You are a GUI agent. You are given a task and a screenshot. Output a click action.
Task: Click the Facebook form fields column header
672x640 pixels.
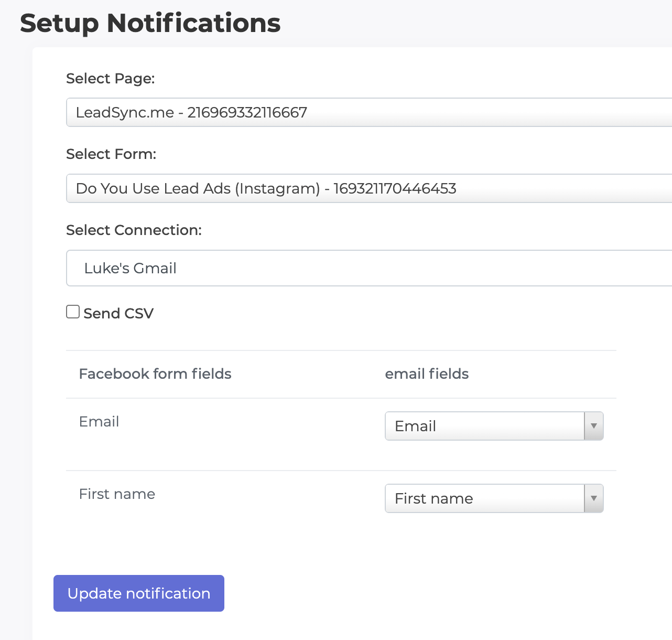click(x=155, y=374)
